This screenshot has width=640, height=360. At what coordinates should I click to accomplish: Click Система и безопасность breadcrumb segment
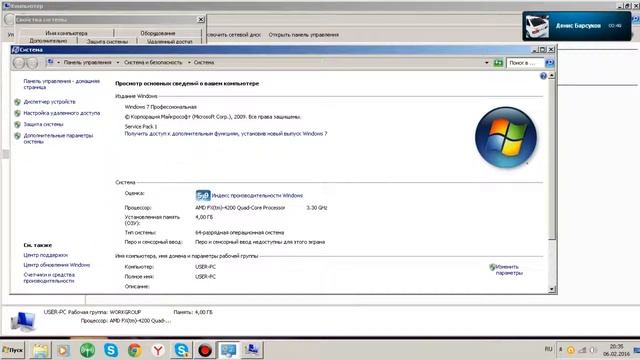coord(153,62)
